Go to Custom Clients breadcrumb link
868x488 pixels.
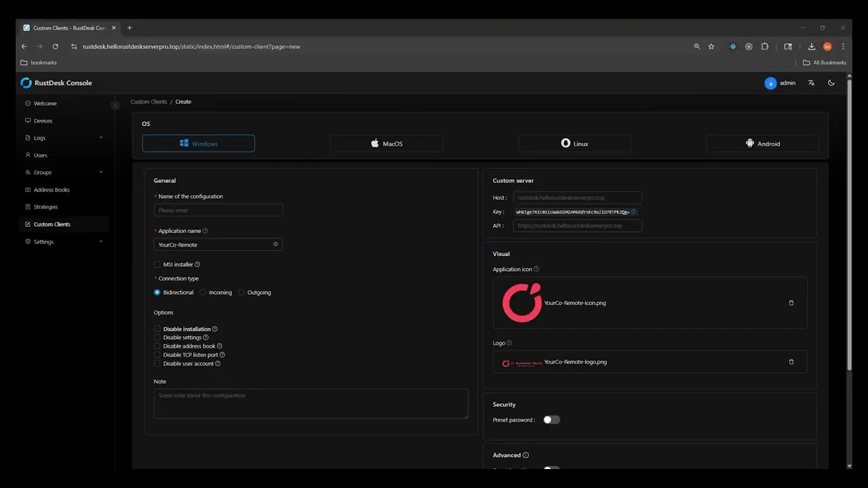pos(149,102)
